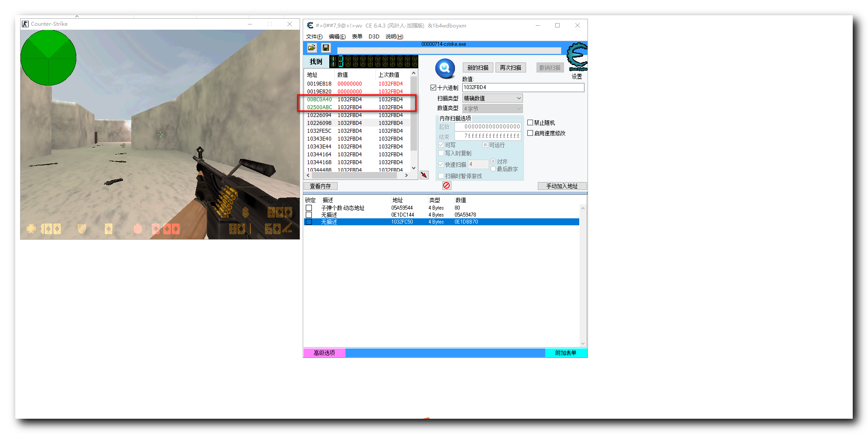Viewport: 868px width, 434px height.
Task: Click the 查看内存 button
Action: click(x=321, y=186)
